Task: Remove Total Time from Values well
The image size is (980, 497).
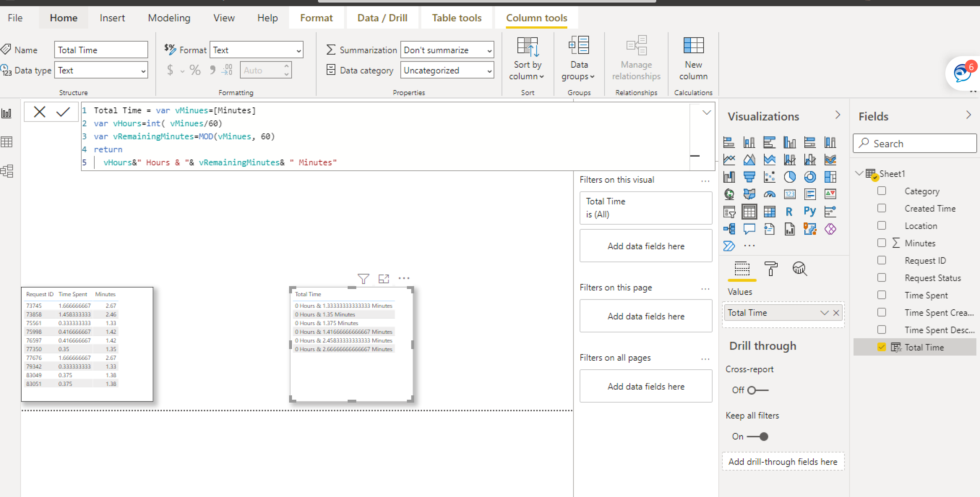Action: click(x=836, y=313)
